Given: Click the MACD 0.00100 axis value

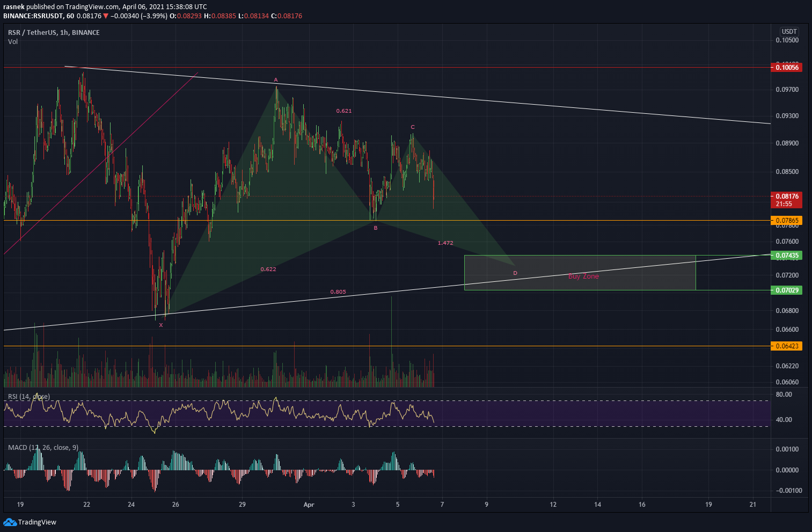Looking at the screenshot, I should click(787, 449).
